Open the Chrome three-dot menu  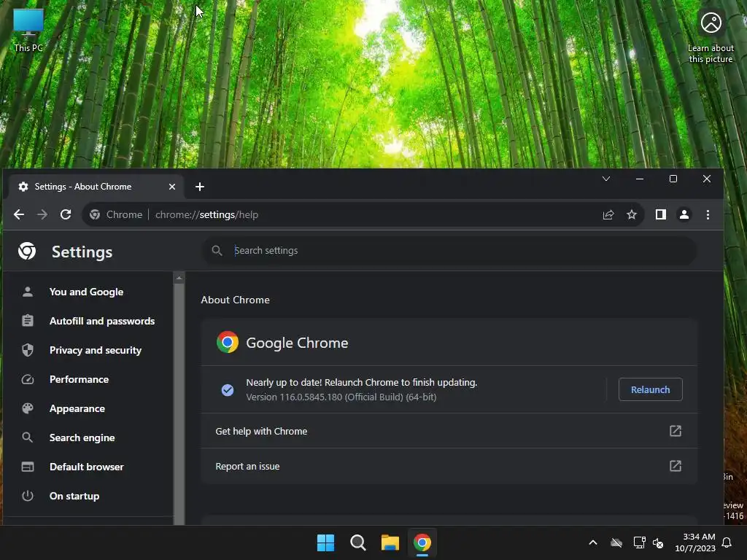(708, 215)
